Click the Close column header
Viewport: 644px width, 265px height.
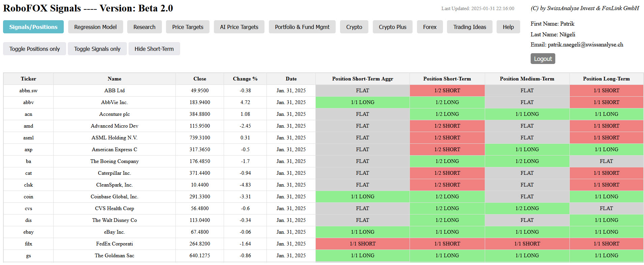200,79
